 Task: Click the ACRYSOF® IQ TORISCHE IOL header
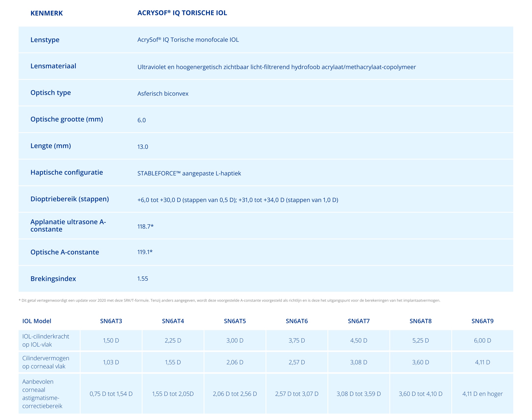coord(182,13)
